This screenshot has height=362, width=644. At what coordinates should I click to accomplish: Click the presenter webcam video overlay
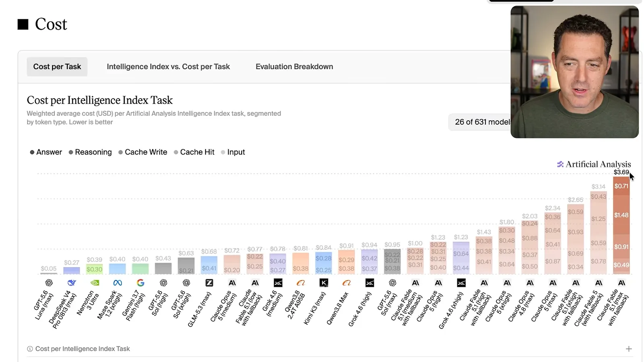(x=574, y=72)
